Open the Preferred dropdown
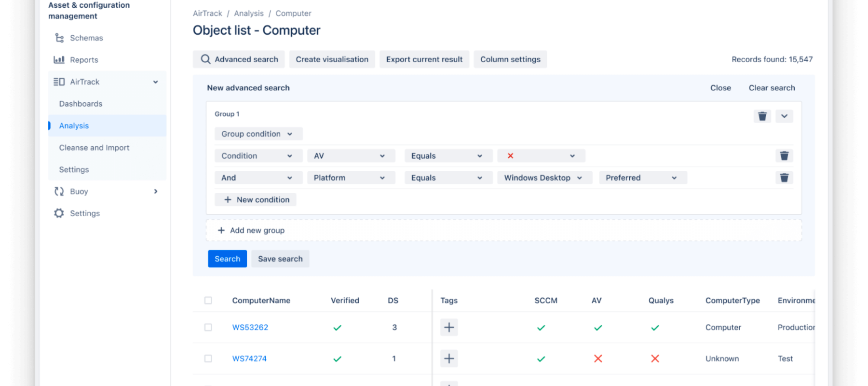The width and height of the screenshot is (868, 386). (643, 178)
